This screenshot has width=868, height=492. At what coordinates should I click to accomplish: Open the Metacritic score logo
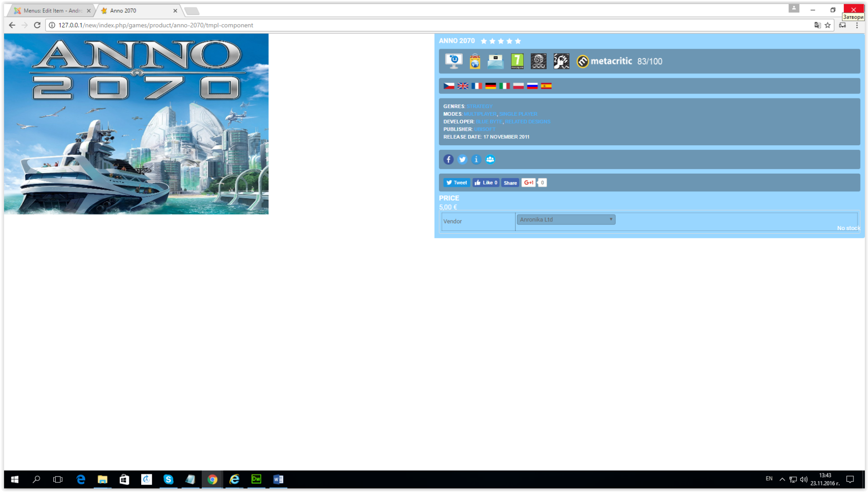pyautogui.click(x=604, y=61)
